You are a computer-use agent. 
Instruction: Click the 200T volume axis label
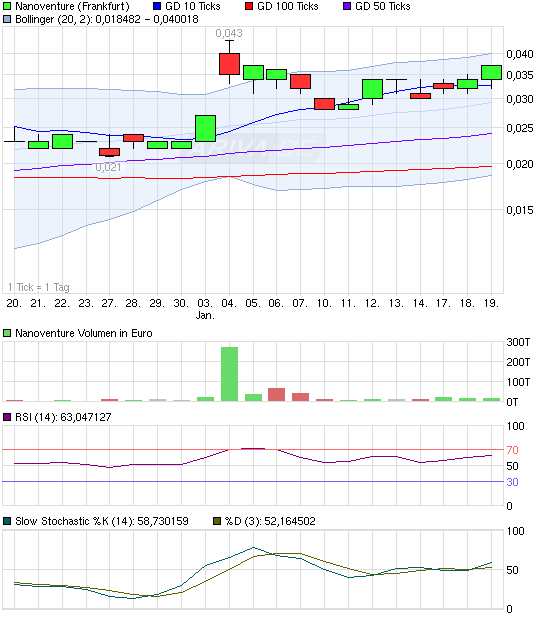[518, 362]
